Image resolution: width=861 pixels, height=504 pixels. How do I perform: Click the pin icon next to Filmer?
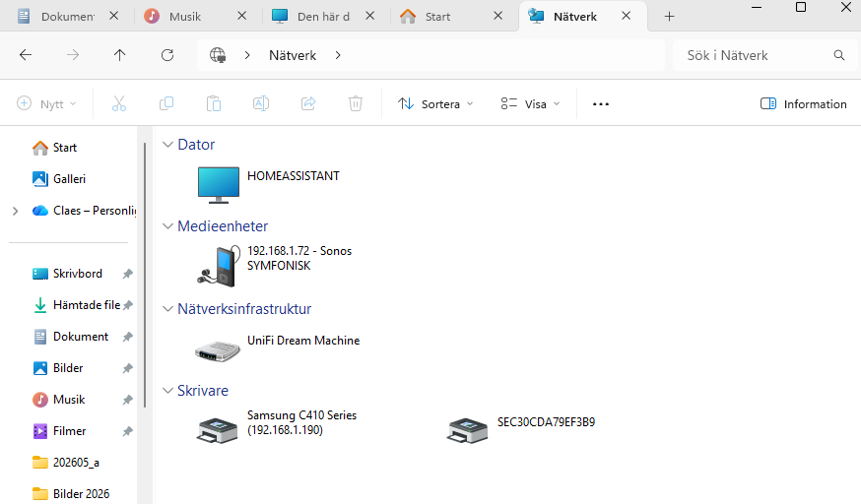127,431
